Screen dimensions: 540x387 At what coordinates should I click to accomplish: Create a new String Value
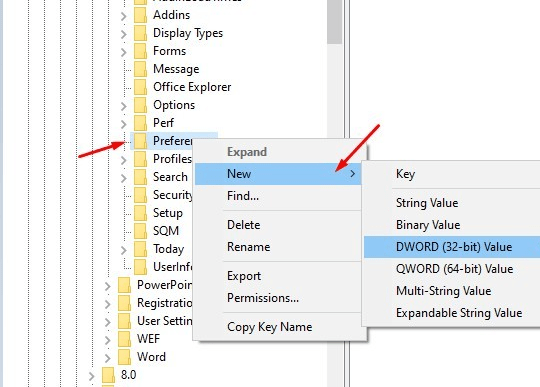click(452, 203)
